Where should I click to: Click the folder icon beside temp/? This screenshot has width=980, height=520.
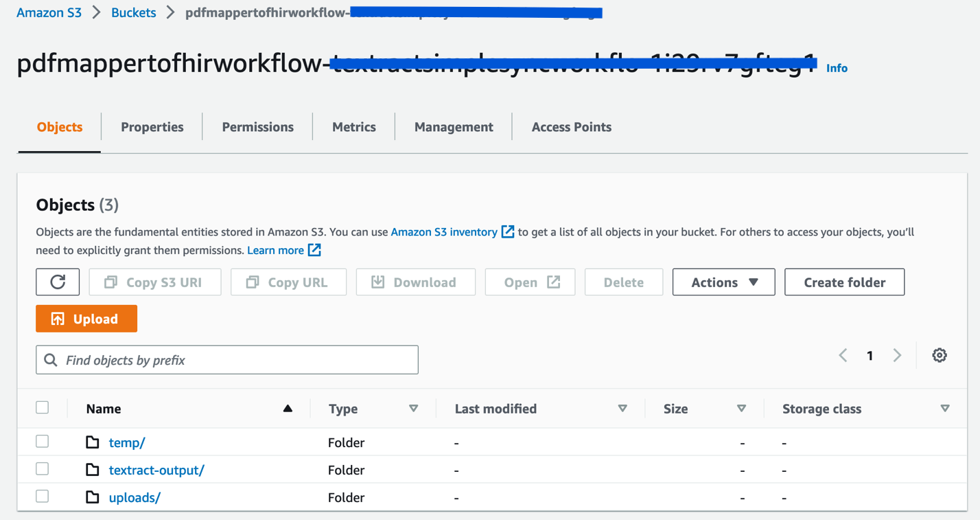click(x=93, y=442)
